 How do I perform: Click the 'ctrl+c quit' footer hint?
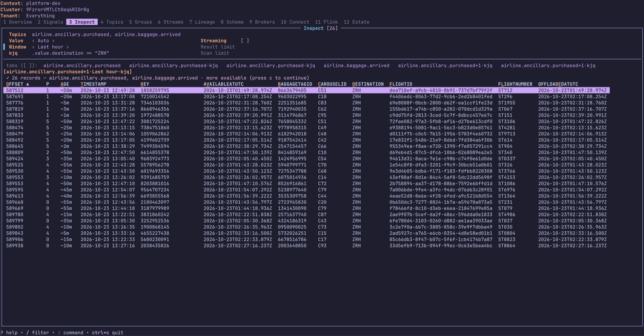107,333
